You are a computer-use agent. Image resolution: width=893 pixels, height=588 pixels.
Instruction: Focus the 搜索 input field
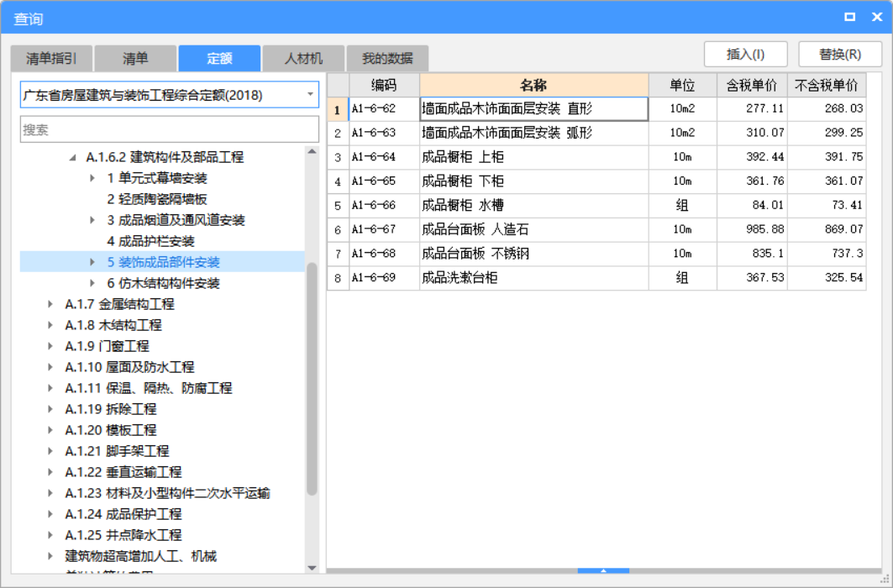[x=169, y=129]
